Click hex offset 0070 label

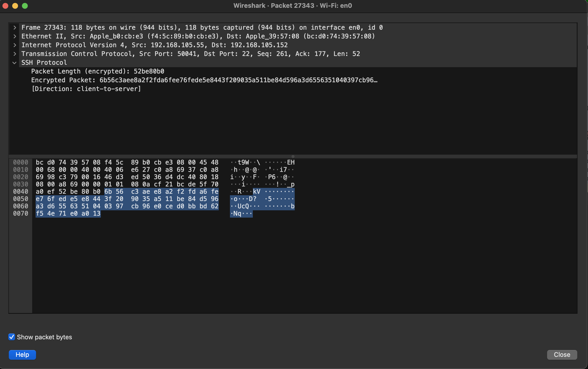pos(20,213)
